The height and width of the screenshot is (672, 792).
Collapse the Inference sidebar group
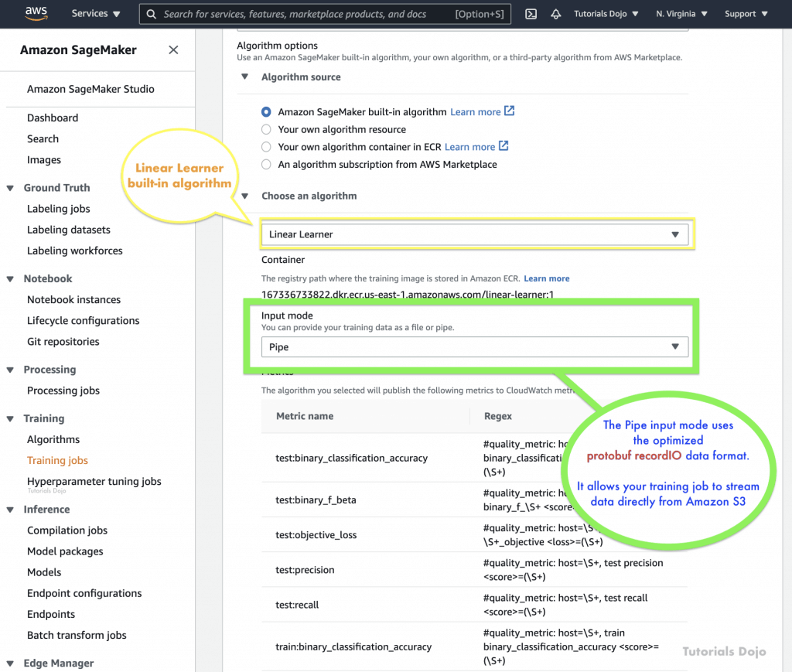10,510
